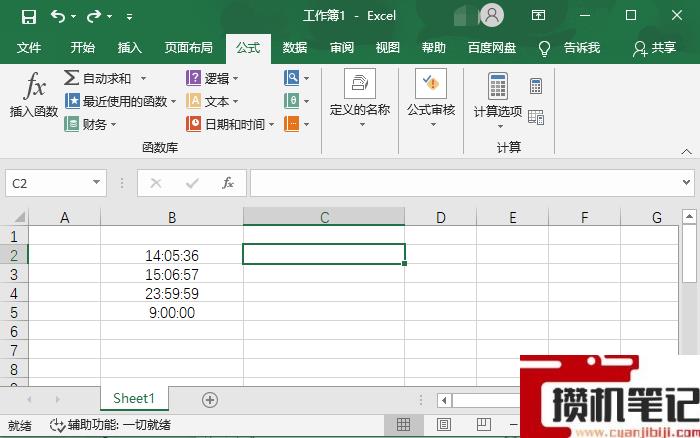Switch to Page Layout view icon

pos(444,424)
